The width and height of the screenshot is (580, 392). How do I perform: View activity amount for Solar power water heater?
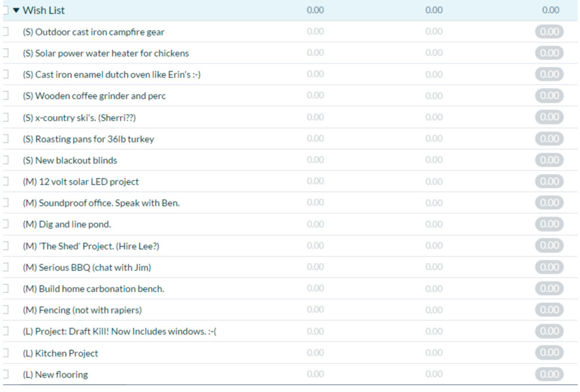coord(434,53)
